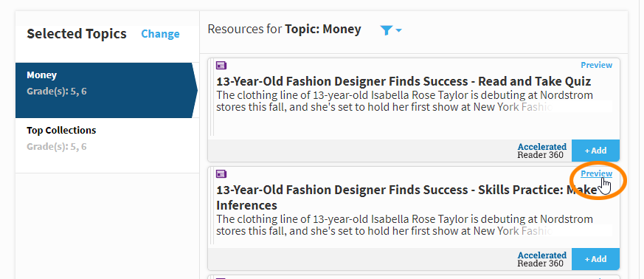This screenshot has width=644, height=279.
Task: Add the Skills Practice: Make Inferences resource
Action: pos(595,259)
